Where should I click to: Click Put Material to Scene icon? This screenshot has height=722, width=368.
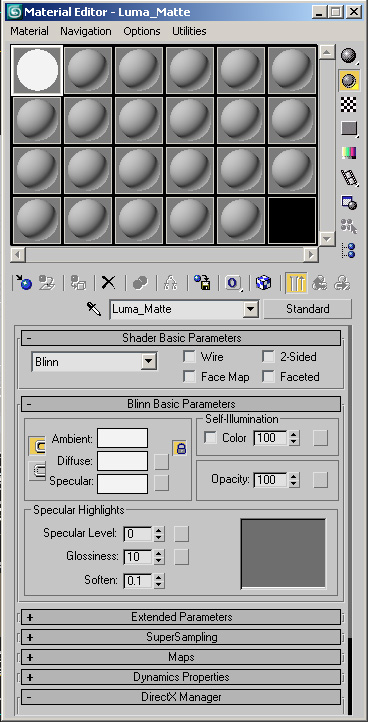pos(47,283)
